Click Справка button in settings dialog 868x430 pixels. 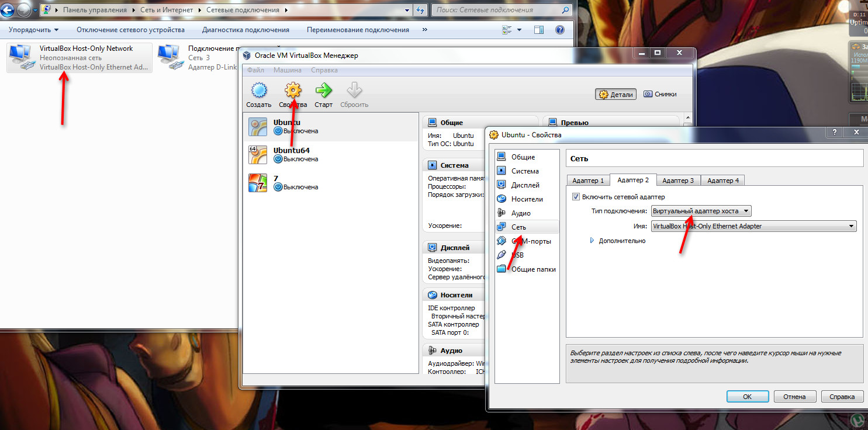pos(842,396)
